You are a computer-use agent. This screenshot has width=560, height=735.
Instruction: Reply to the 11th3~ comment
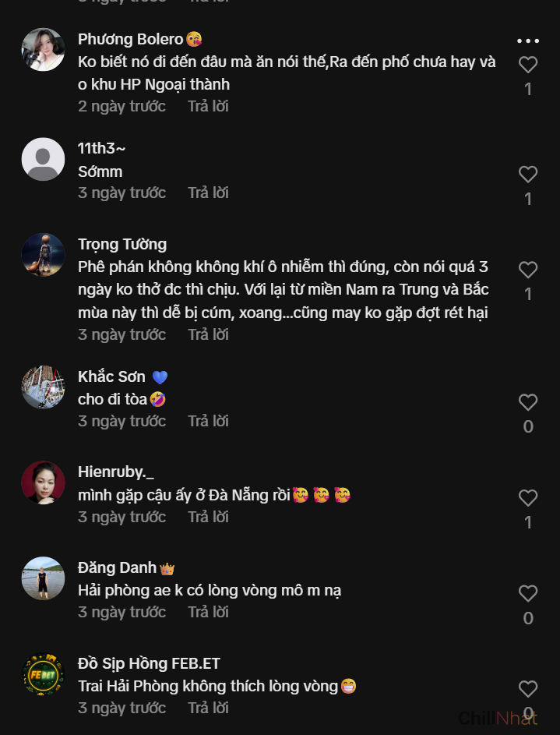click(208, 193)
